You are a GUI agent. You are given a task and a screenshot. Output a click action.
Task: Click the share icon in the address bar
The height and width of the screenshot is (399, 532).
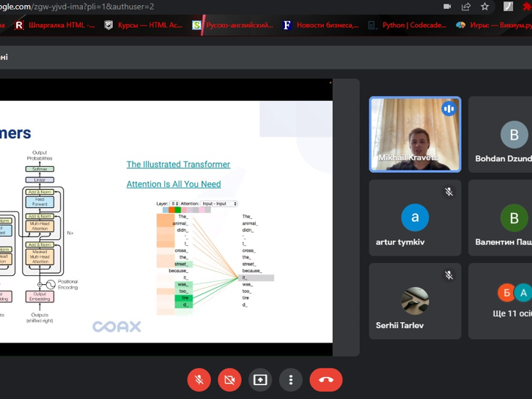(x=466, y=7)
